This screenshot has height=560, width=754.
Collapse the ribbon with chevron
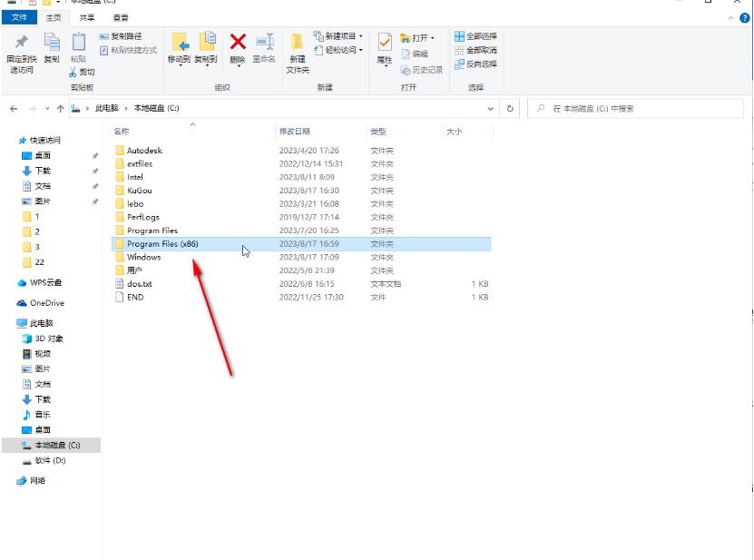click(x=731, y=18)
